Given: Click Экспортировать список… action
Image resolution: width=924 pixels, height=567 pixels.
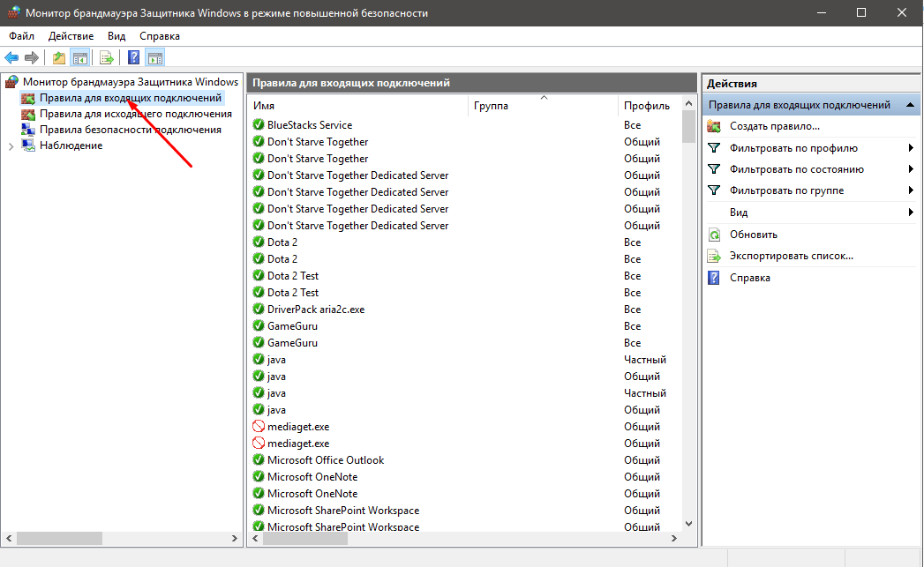Looking at the screenshot, I should 792,256.
